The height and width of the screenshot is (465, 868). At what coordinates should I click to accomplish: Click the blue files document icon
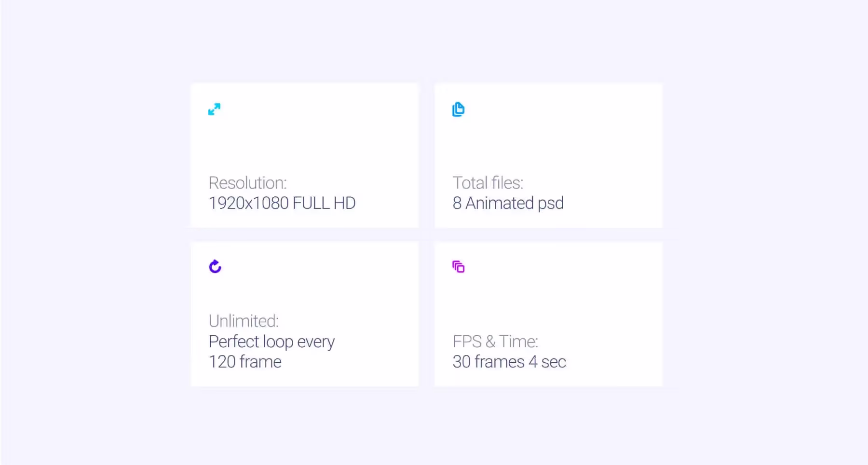coord(458,109)
